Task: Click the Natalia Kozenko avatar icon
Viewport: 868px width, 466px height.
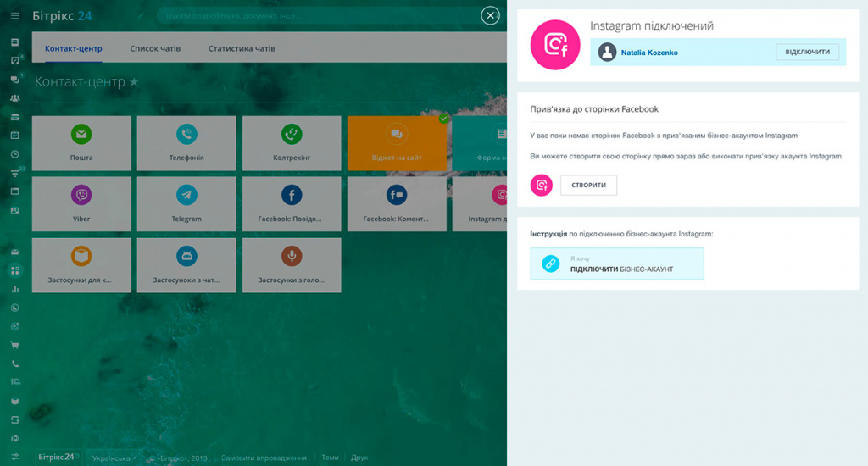Action: coord(607,52)
